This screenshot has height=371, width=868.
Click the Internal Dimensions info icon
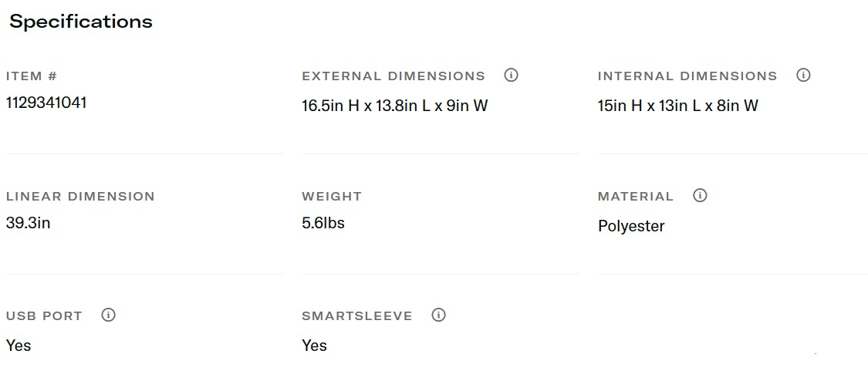click(803, 76)
